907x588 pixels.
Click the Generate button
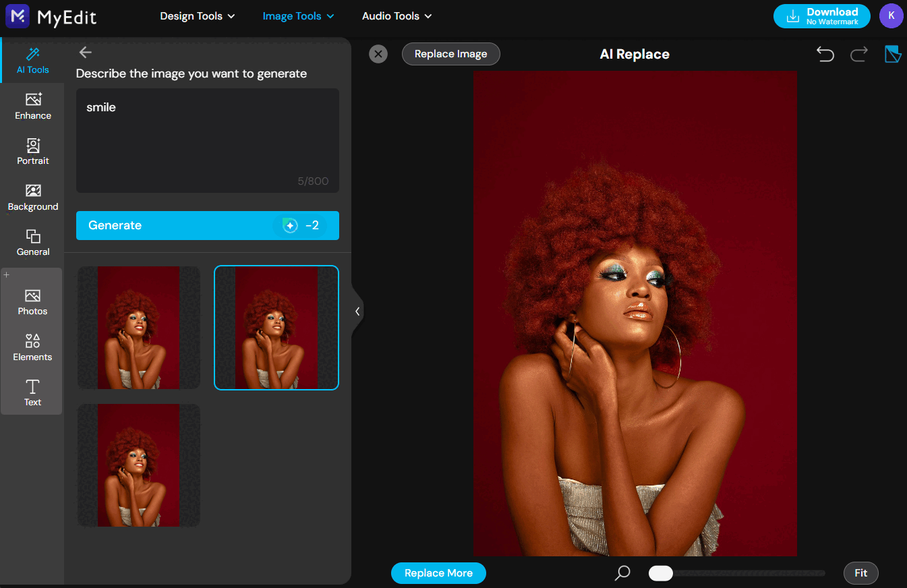tap(207, 225)
